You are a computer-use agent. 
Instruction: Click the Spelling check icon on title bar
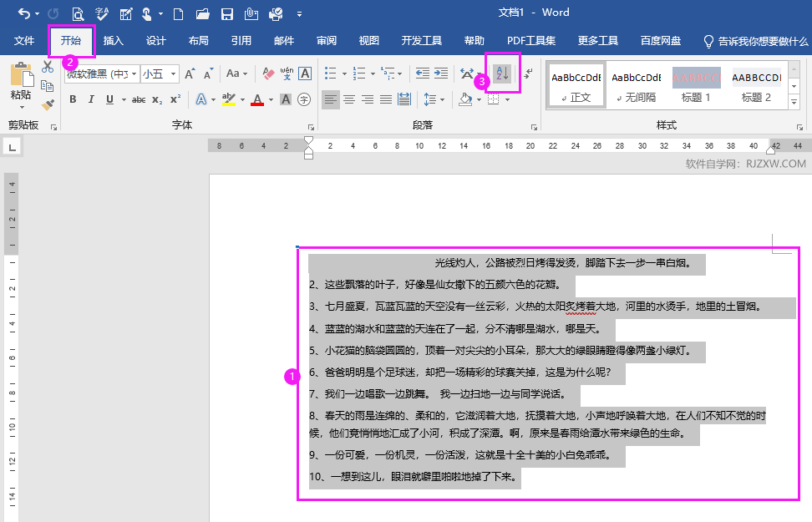[100, 13]
